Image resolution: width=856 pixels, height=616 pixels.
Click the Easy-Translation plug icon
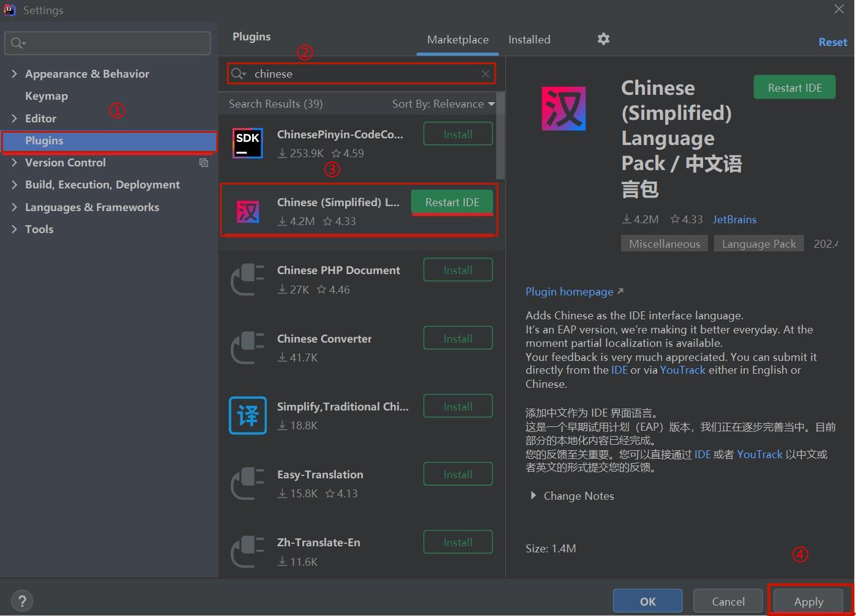click(247, 483)
